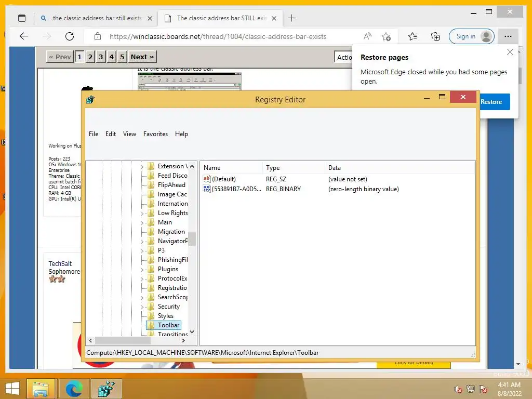Close the Restore pages popup

[x=510, y=52]
